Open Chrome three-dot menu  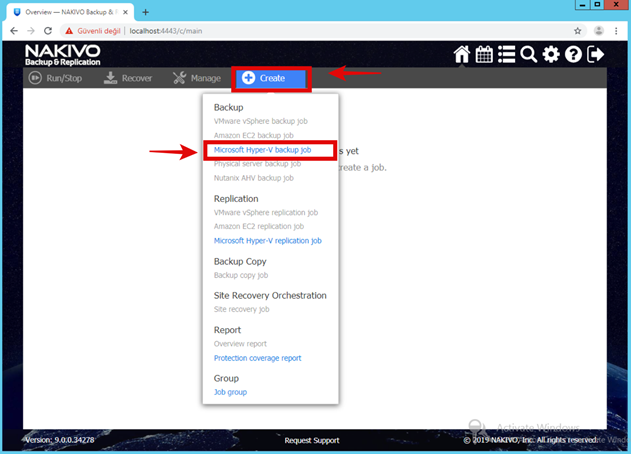(616, 31)
